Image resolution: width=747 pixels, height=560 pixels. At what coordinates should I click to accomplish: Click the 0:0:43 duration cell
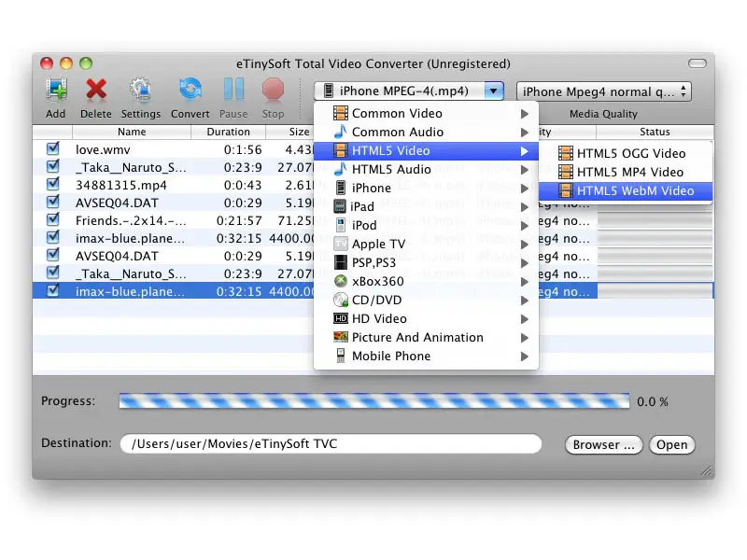point(243,185)
